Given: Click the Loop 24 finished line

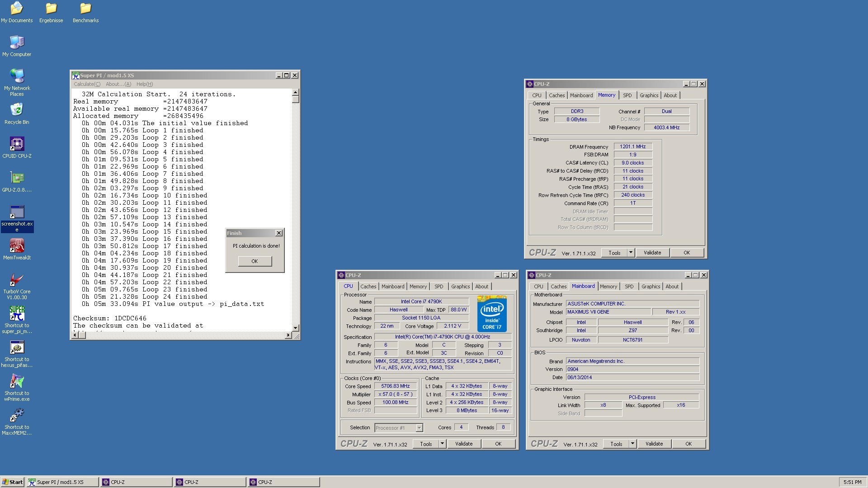Looking at the screenshot, I should tap(144, 296).
